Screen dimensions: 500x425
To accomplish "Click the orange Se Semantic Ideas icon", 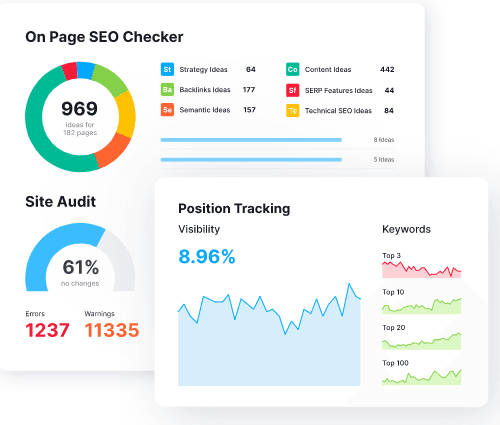I will pyautogui.click(x=167, y=110).
